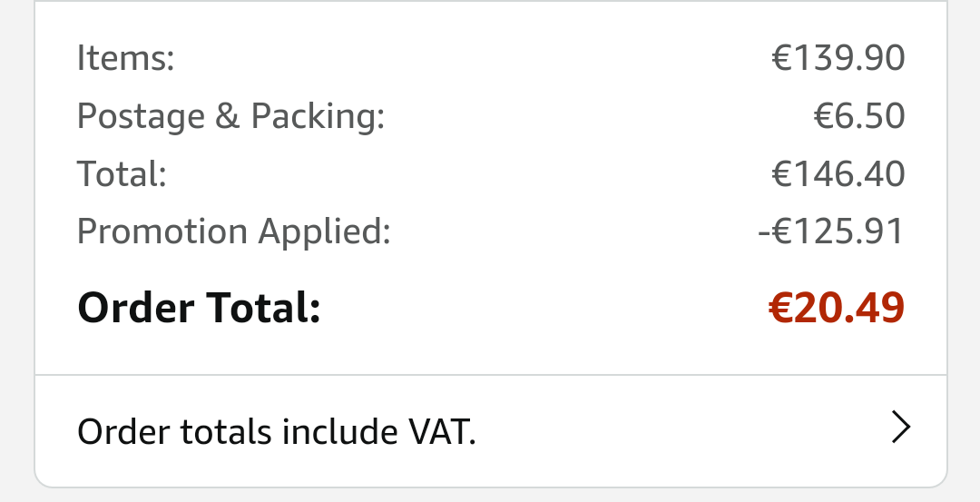Click the ampersand in 'Postage & Packing:'
The height and width of the screenshot is (502, 980).
[227, 116]
